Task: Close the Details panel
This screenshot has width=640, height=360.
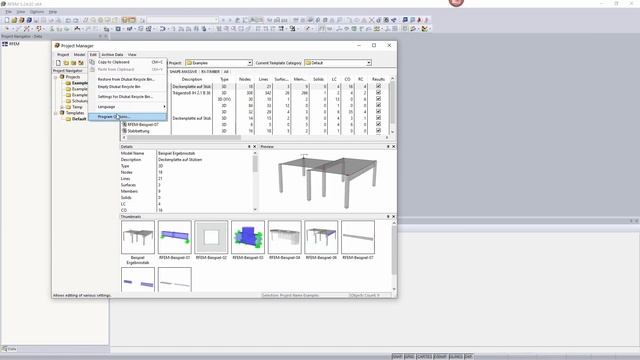Action: pos(255,147)
